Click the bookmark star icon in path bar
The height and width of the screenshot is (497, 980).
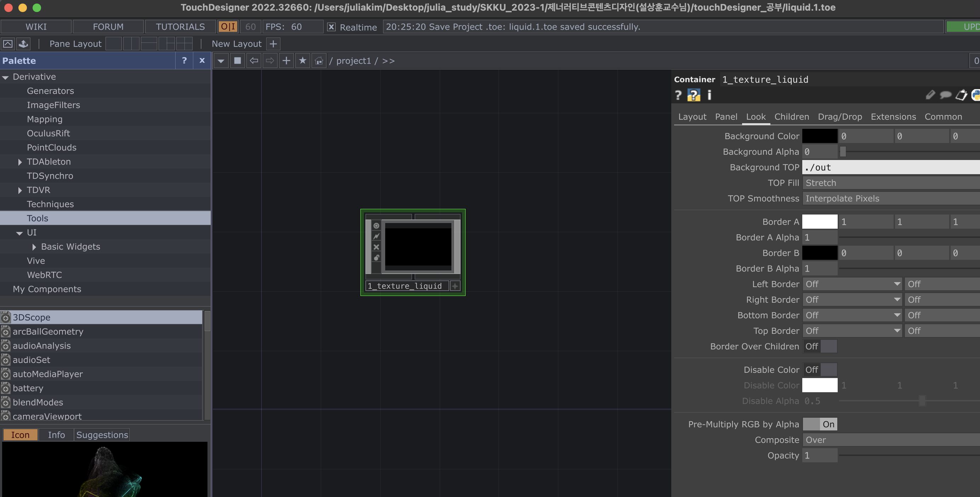click(302, 61)
